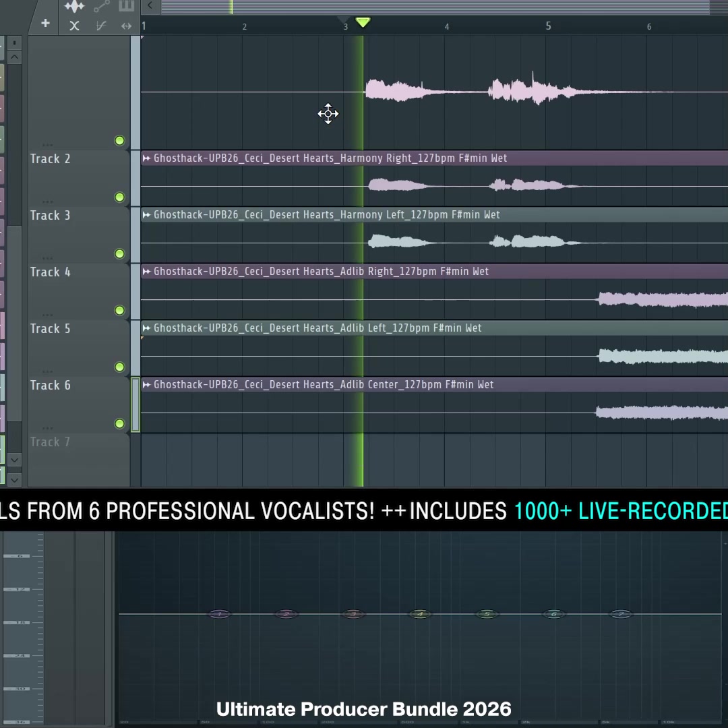Click bar 6 on the timeline ruler
The image size is (728, 728).
click(x=649, y=27)
